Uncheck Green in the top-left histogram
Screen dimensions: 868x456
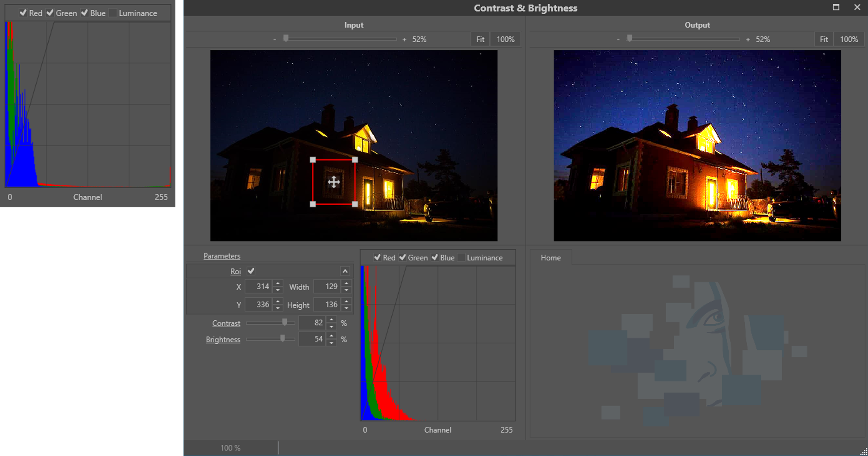pos(50,13)
